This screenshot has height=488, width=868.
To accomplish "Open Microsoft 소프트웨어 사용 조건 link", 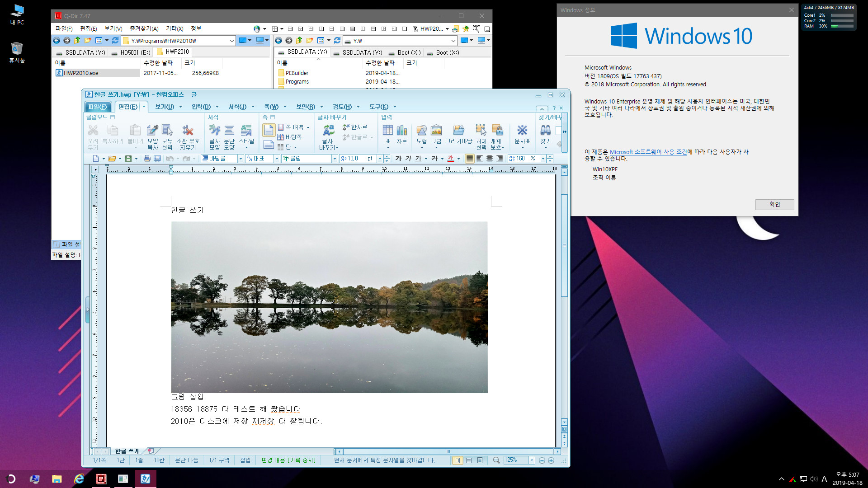I will [x=648, y=152].
